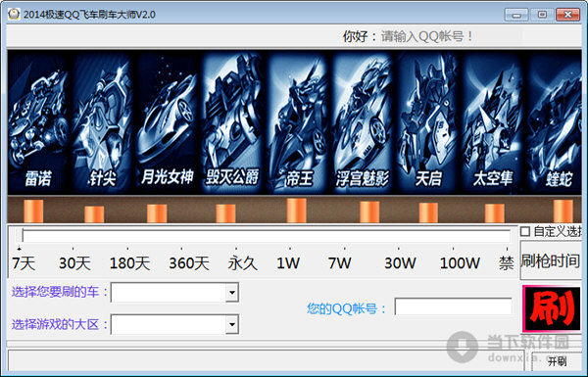Click the orange pillar under 蝰蛇
The height and width of the screenshot is (377, 588).
pyautogui.click(x=563, y=211)
